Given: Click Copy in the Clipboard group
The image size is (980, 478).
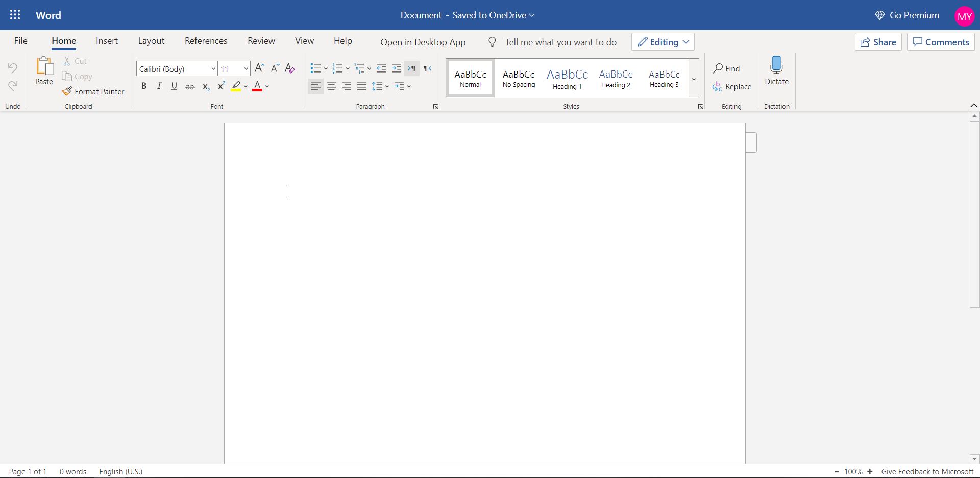Looking at the screenshot, I should pos(77,76).
